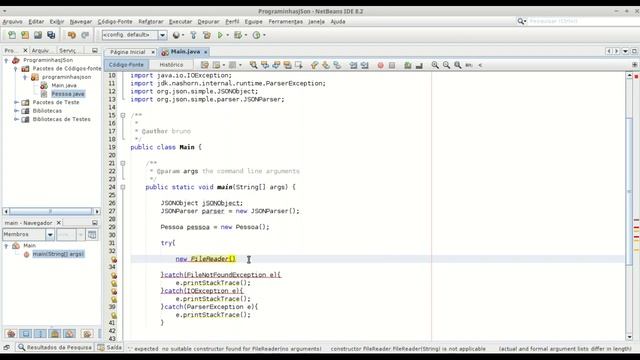Open the Ajuda menu
This screenshot has width=640, height=360.
(338, 22)
